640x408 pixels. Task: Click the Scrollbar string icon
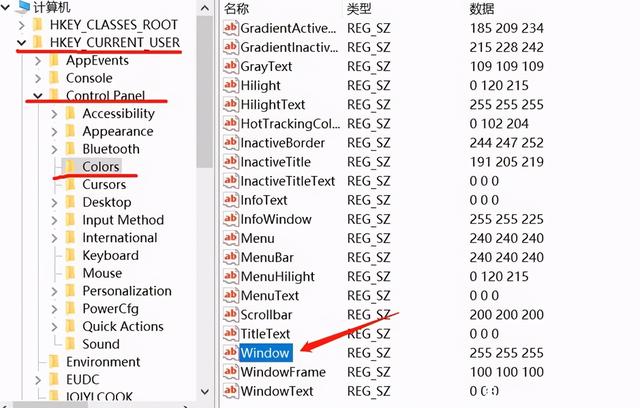click(x=230, y=315)
